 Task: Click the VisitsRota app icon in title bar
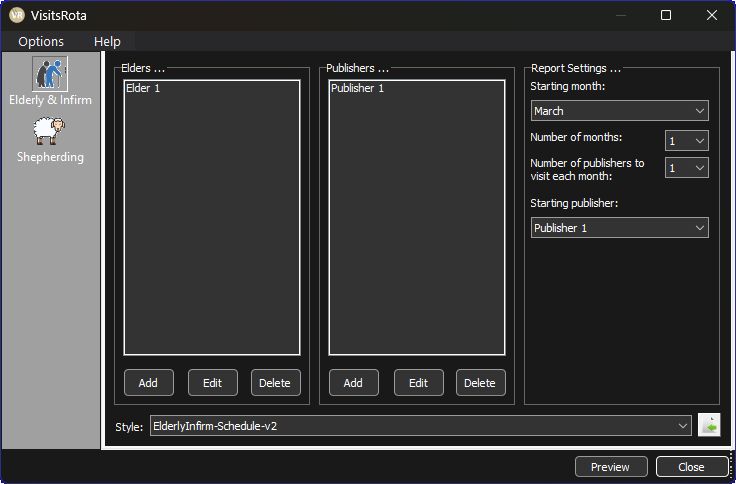pyautogui.click(x=17, y=15)
